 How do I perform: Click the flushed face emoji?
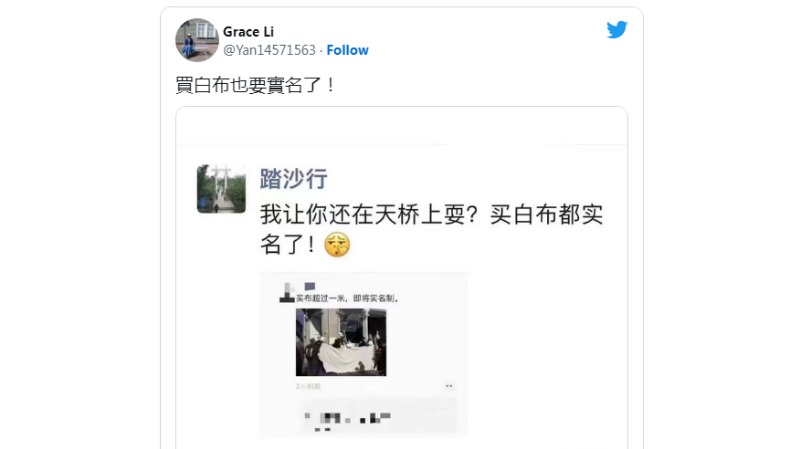(x=337, y=244)
